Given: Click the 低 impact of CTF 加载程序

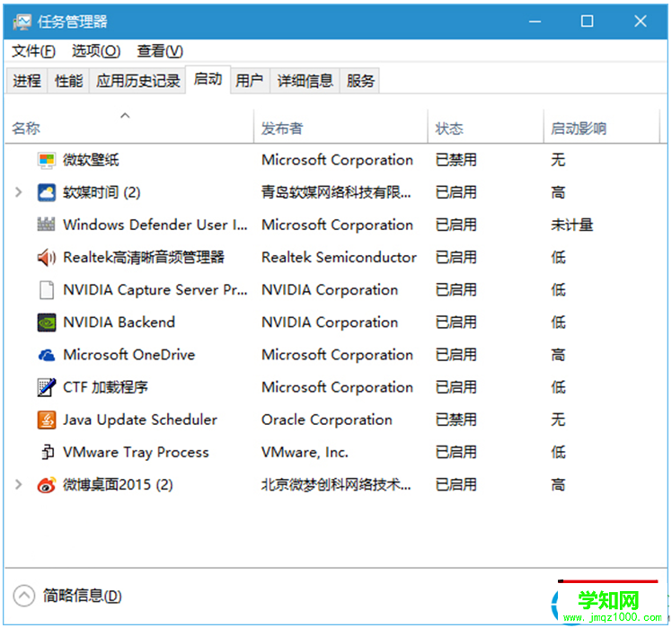Looking at the screenshot, I should [559, 387].
